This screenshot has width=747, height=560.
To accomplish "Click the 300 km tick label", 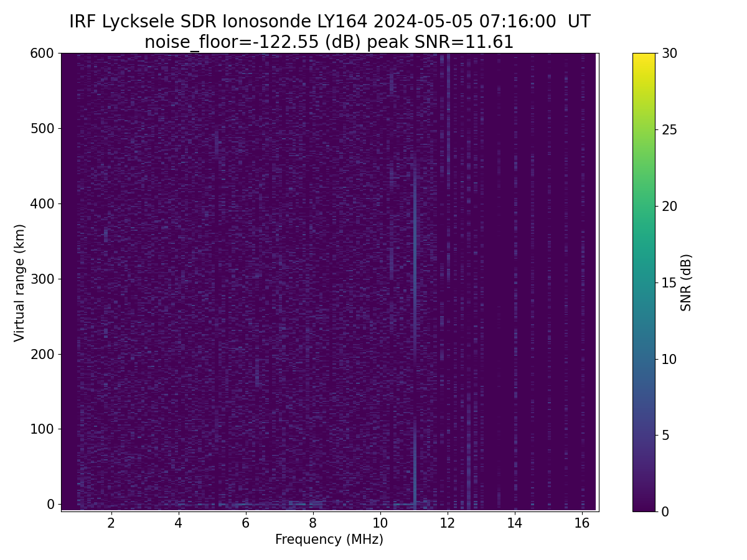I will click(42, 279).
